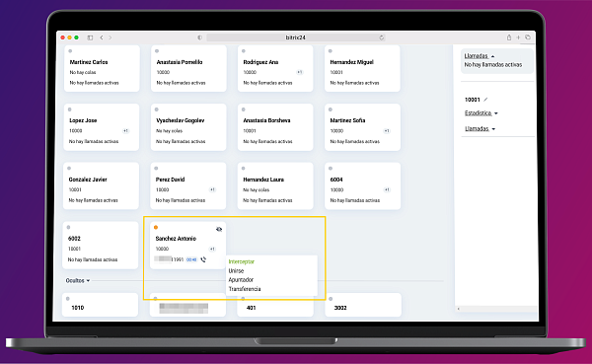Viewport: 592px width, 364px height.
Task: Reload the page using the refresh icon
Action: [x=381, y=37]
